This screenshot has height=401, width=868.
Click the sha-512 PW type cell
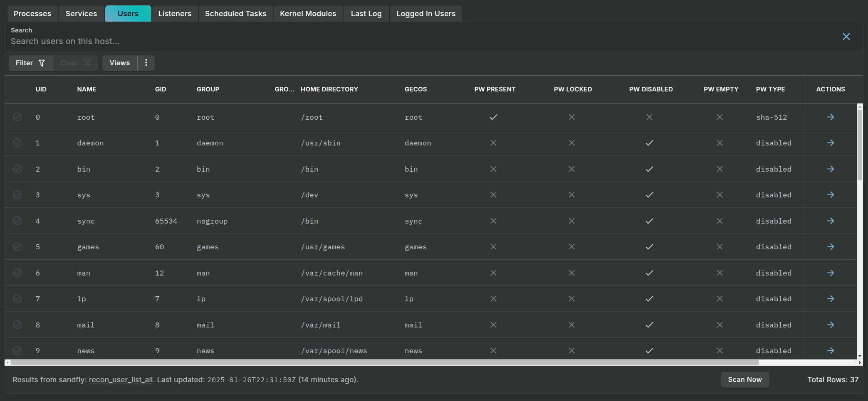(772, 117)
